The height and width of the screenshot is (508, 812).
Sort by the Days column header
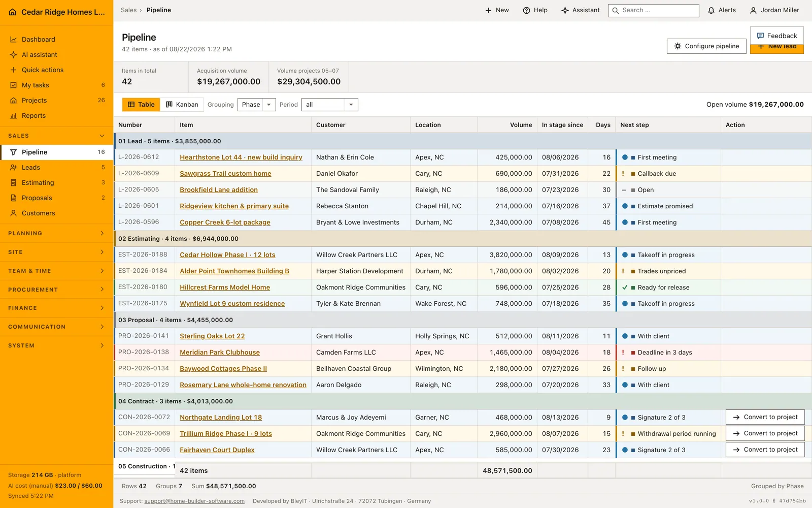click(602, 125)
